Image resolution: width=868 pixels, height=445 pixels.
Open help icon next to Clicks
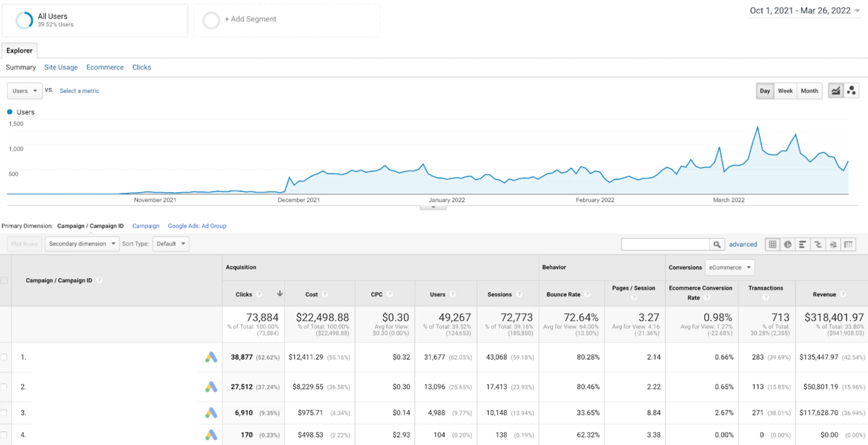click(x=259, y=295)
